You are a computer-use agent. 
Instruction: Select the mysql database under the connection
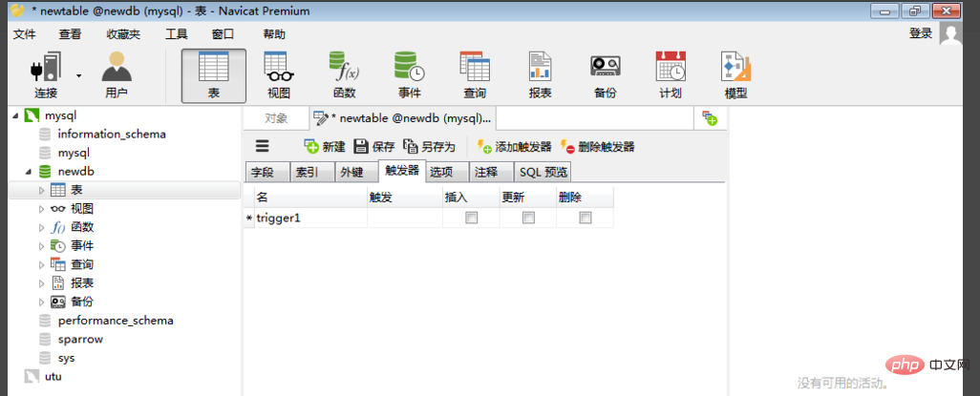74,153
